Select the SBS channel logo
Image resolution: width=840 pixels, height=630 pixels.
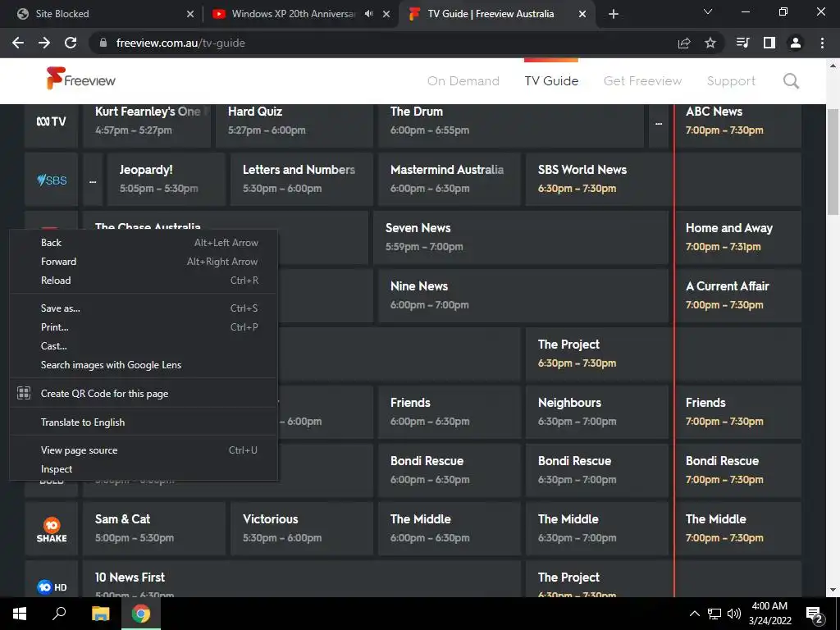[x=52, y=180]
